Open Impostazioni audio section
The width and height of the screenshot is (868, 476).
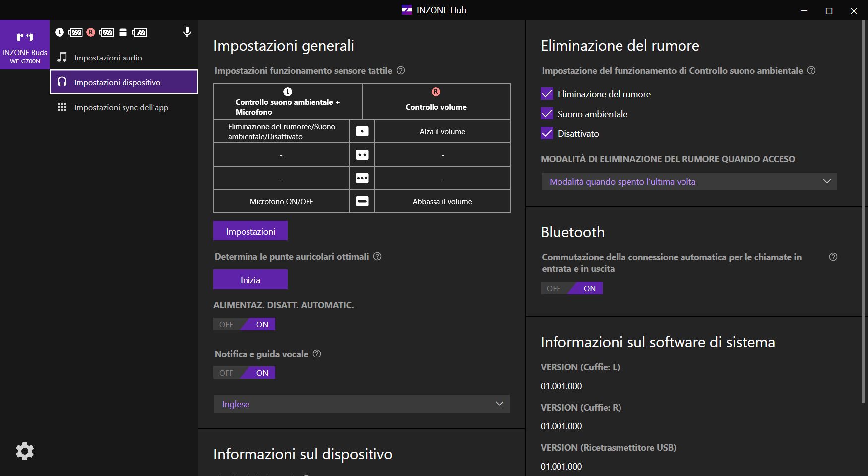tap(124, 58)
